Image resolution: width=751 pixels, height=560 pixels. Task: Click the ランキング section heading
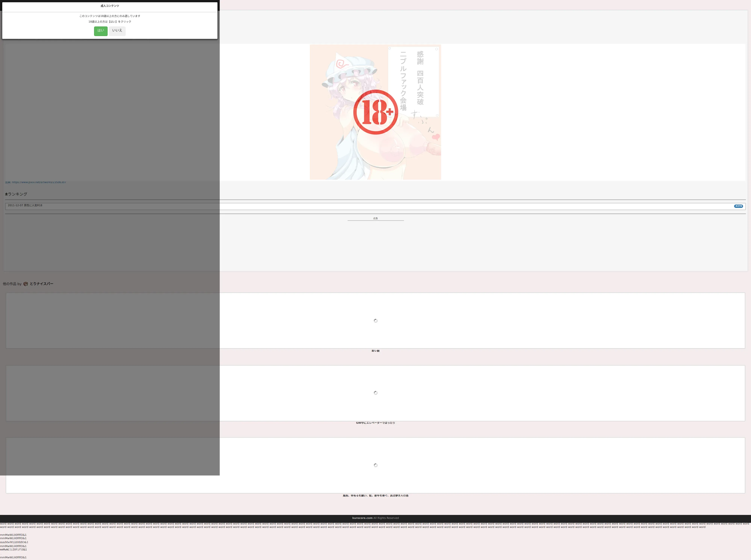[17, 194]
